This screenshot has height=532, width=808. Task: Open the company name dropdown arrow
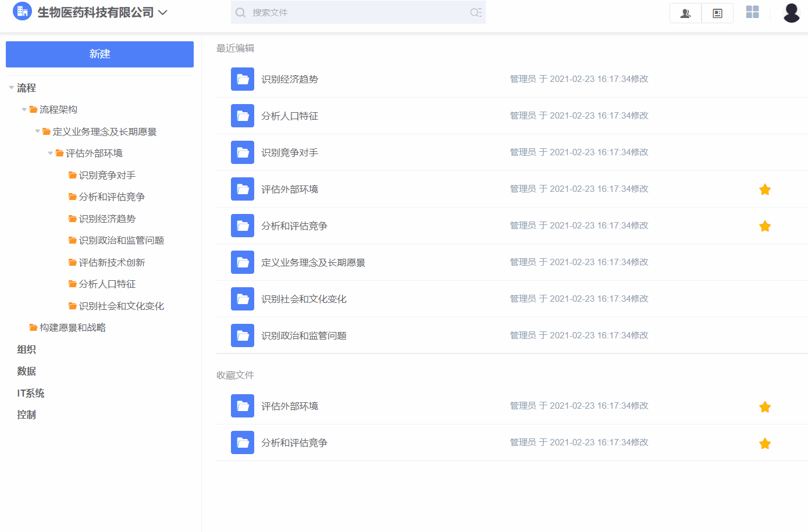[163, 12]
